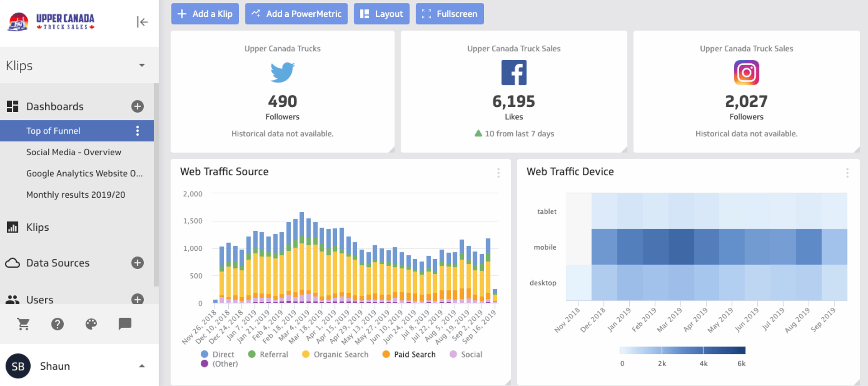Select Monthly results 2019/20 dashboard
This screenshot has height=386, width=868.
75,195
